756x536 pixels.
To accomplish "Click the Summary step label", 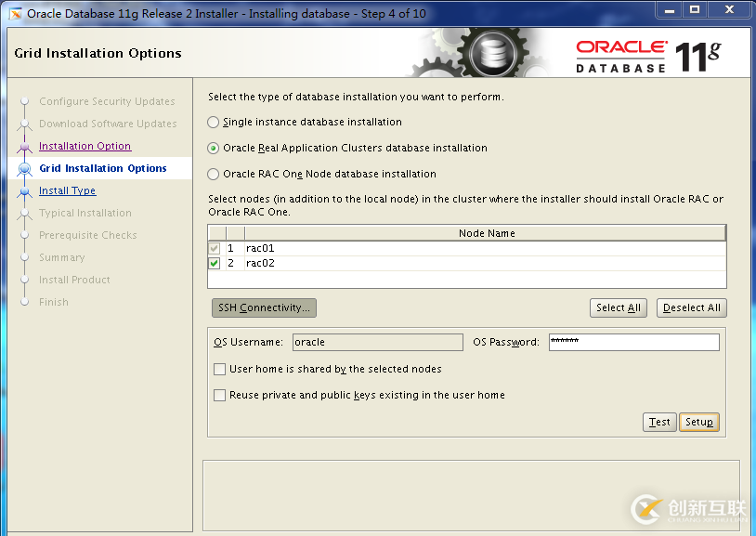I will pos(61,257).
